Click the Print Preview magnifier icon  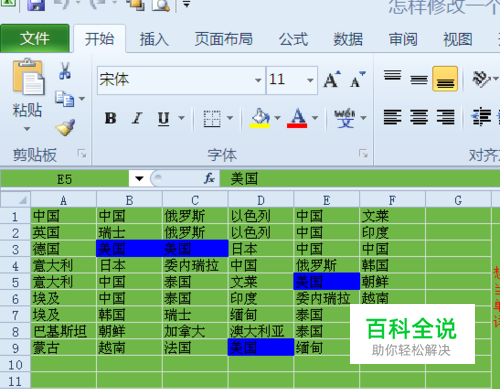pyautogui.click(x=161, y=5)
